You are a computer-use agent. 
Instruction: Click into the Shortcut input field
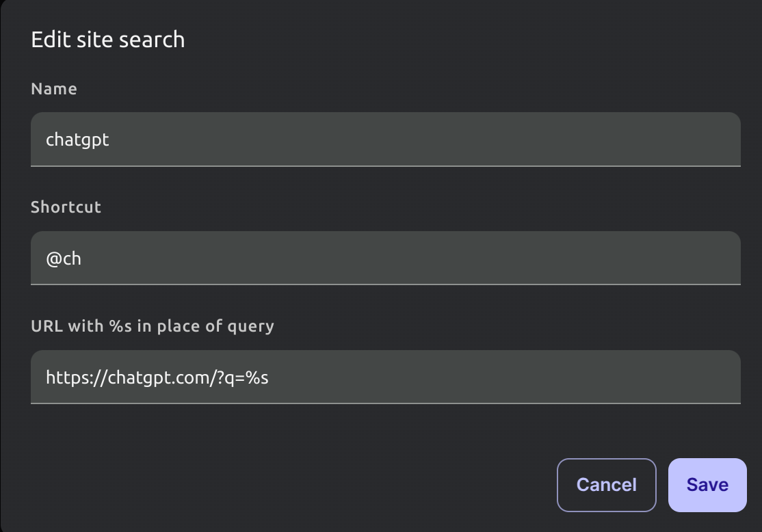pos(385,258)
